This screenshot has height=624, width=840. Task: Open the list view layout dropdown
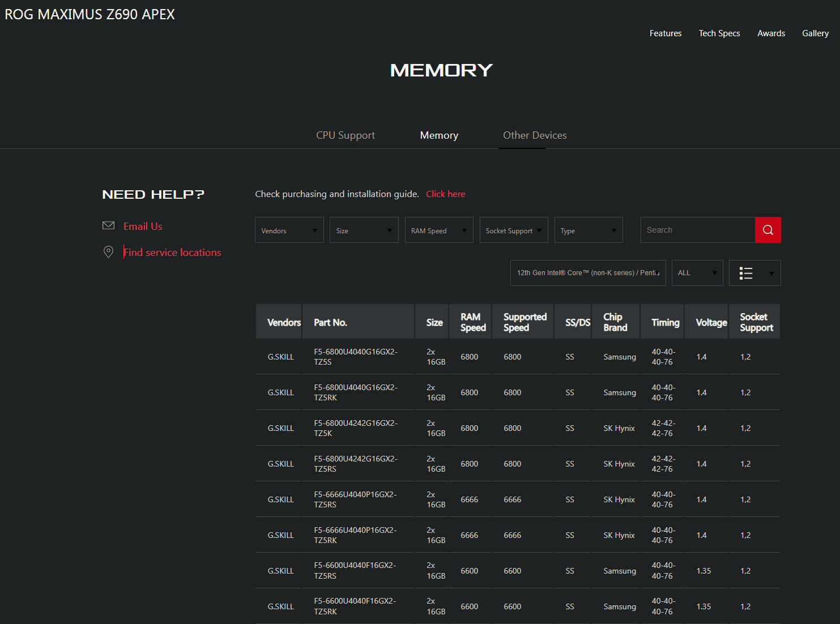754,273
